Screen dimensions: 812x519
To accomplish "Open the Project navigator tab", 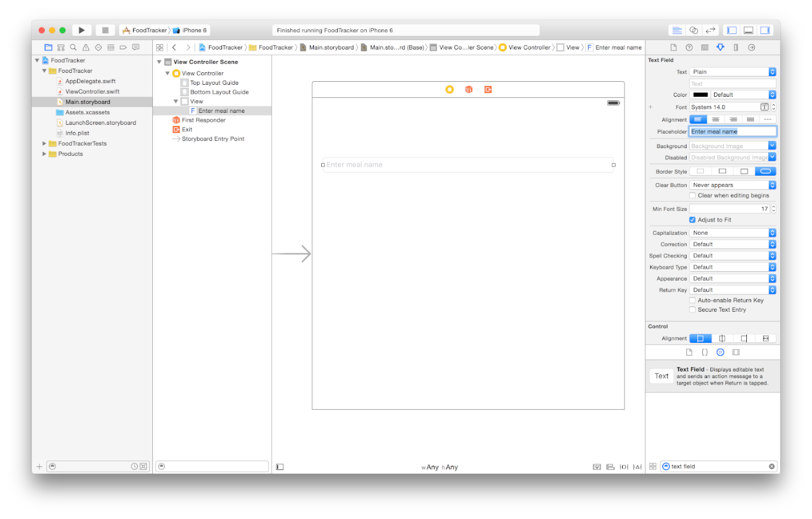I will (48, 47).
